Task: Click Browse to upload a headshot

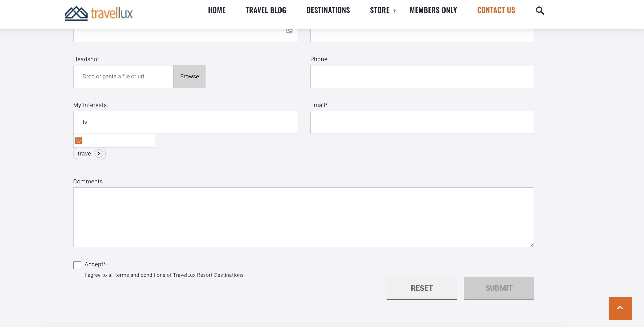Action: (x=189, y=76)
